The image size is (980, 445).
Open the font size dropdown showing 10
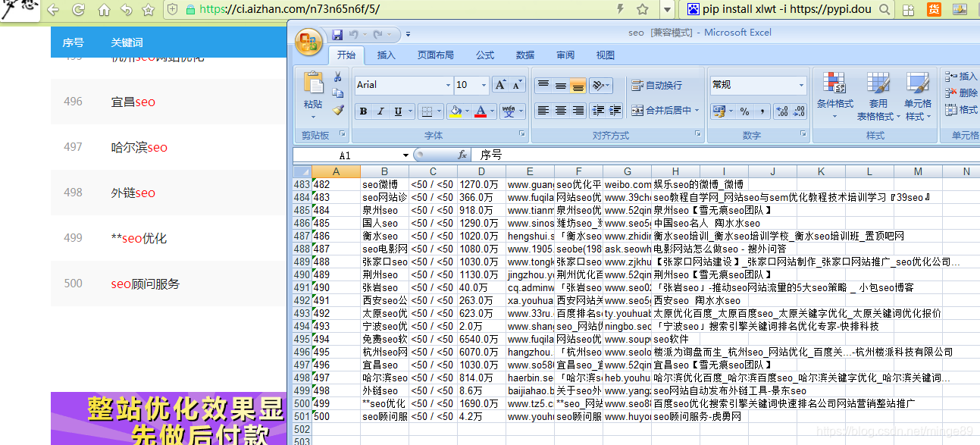click(483, 85)
